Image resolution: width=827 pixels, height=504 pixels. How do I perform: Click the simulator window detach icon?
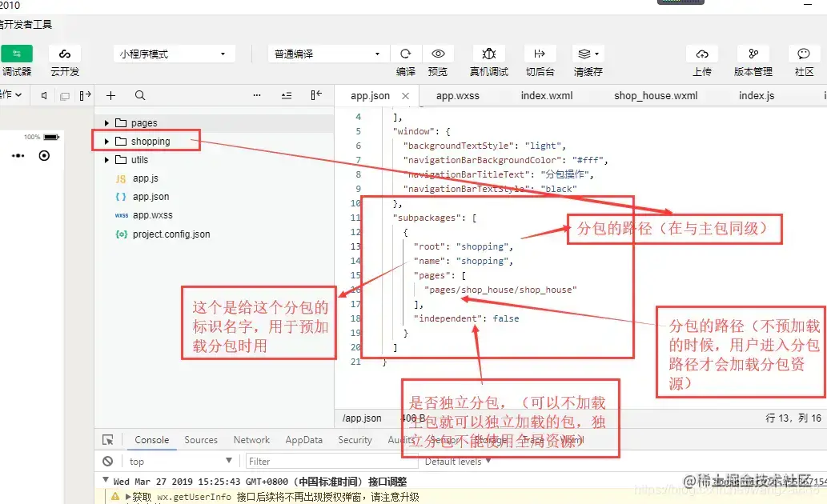coord(65,96)
